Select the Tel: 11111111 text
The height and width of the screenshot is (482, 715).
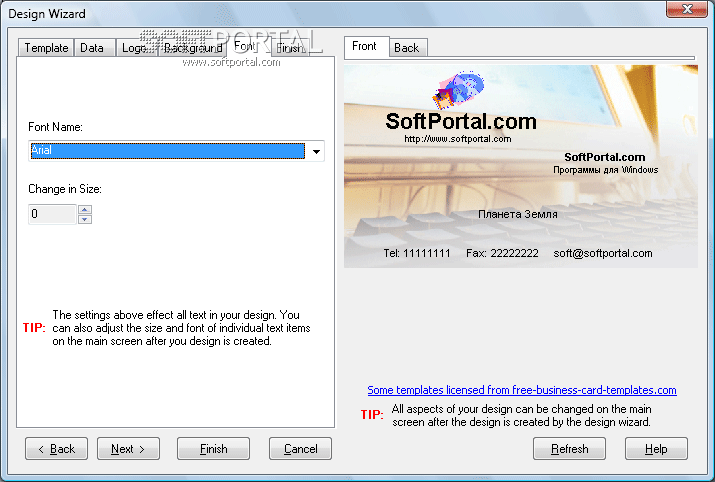pos(417,253)
